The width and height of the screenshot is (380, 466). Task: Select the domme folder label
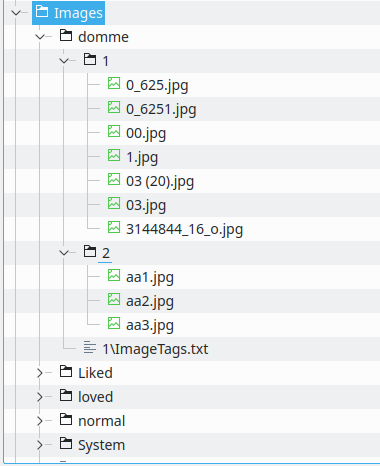click(x=103, y=37)
